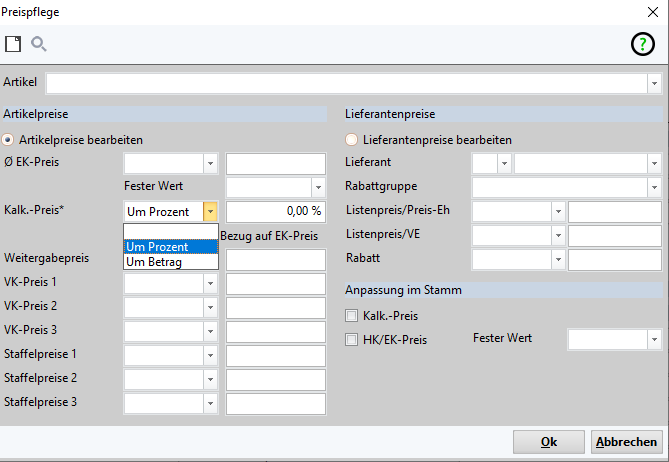Screen dimensions: 669x462
Task: Select the Lieferantenpreise bearbeiten radio button
Action: (x=351, y=140)
